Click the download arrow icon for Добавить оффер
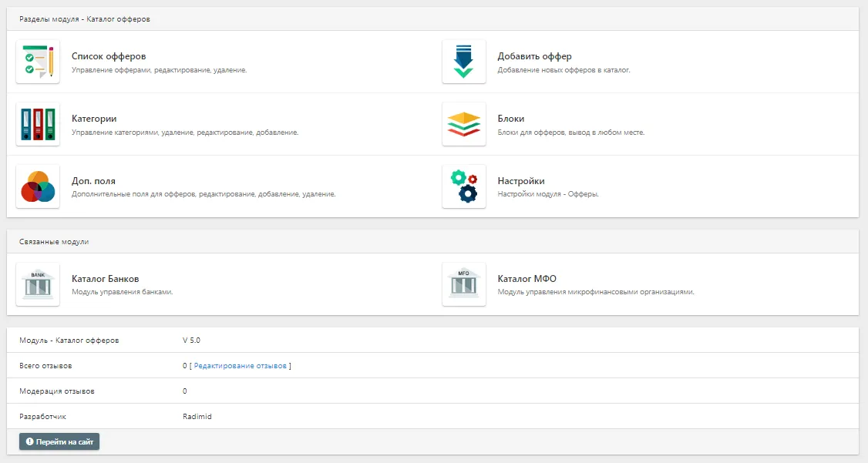Image resolution: width=868 pixels, height=463 pixels. pos(463,62)
